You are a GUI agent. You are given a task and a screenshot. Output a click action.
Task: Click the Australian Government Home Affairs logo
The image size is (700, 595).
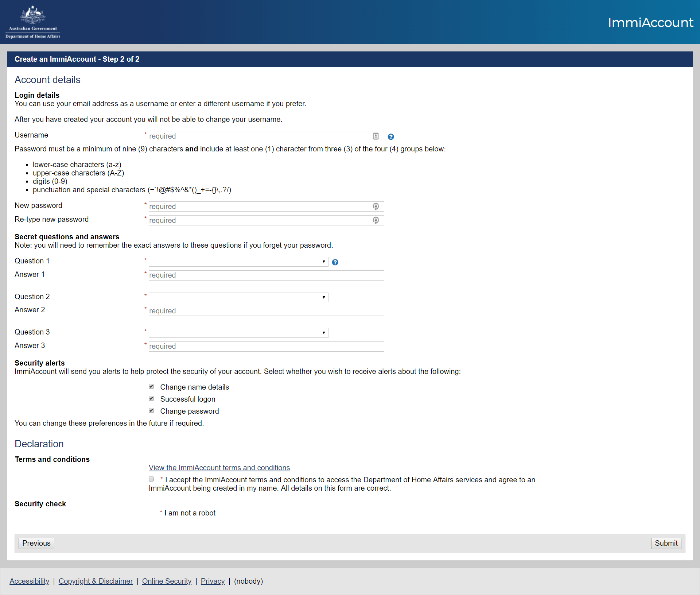[x=33, y=22]
